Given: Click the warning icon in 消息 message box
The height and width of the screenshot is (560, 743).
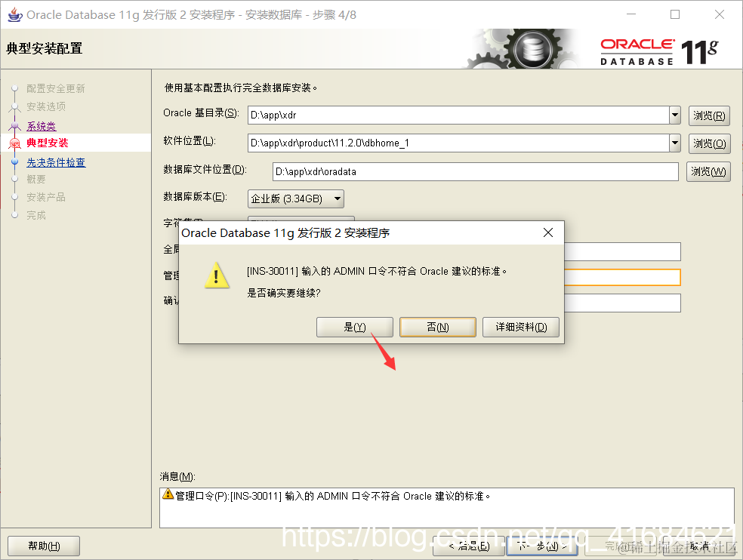Looking at the screenshot, I should (168, 494).
